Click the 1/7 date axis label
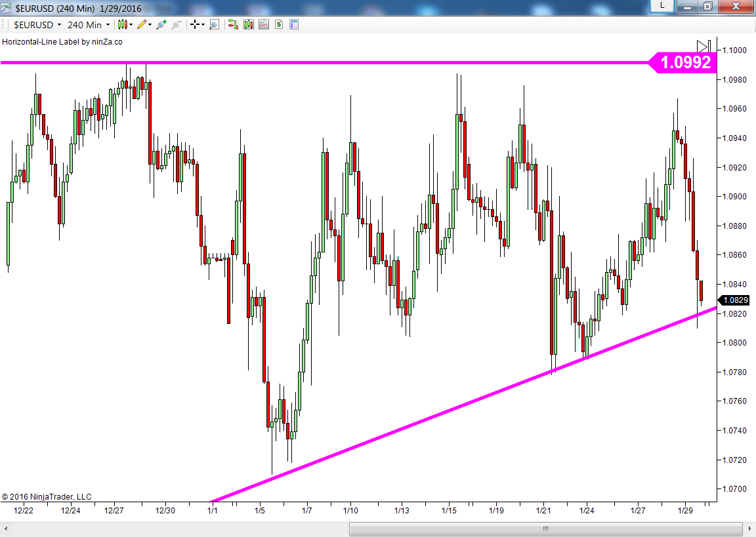This screenshot has width=756, height=537. click(x=306, y=511)
